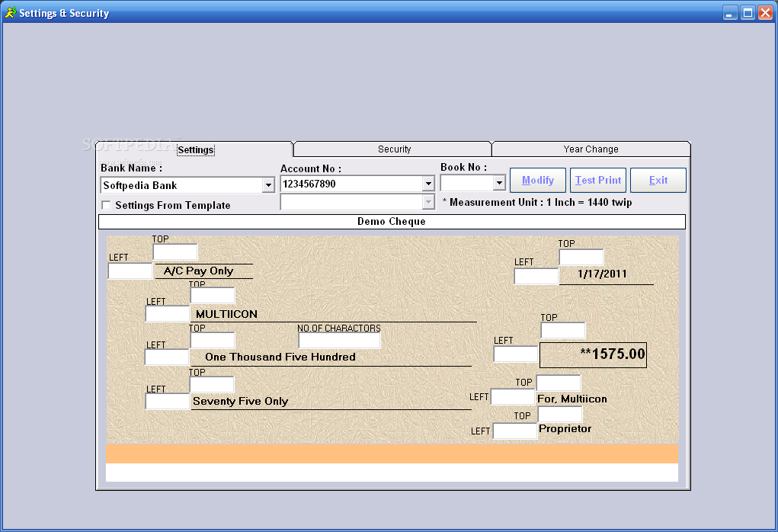Click the date 1/17/2011 on cheque
Screen dimensions: 778x532
tap(602, 274)
